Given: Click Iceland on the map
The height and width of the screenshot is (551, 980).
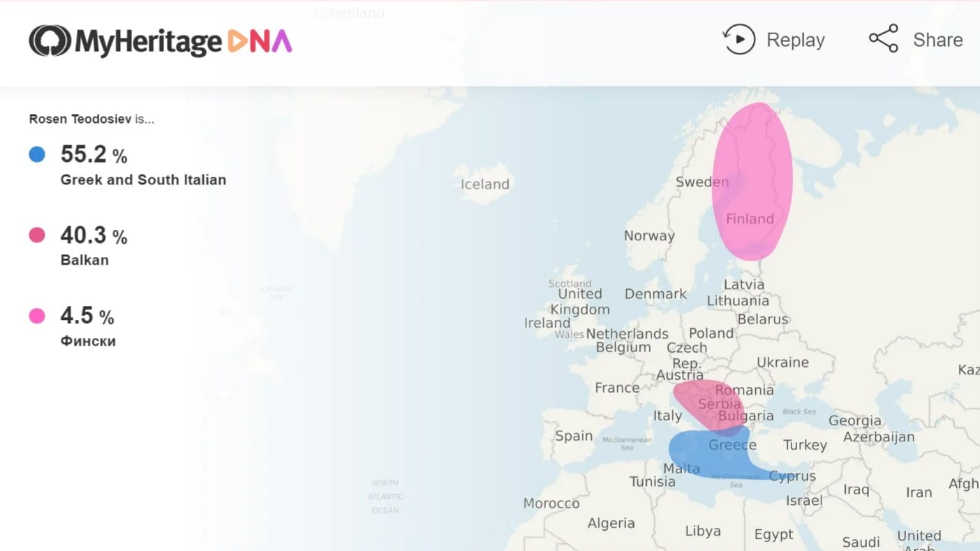Looking at the screenshot, I should [484, 184].
